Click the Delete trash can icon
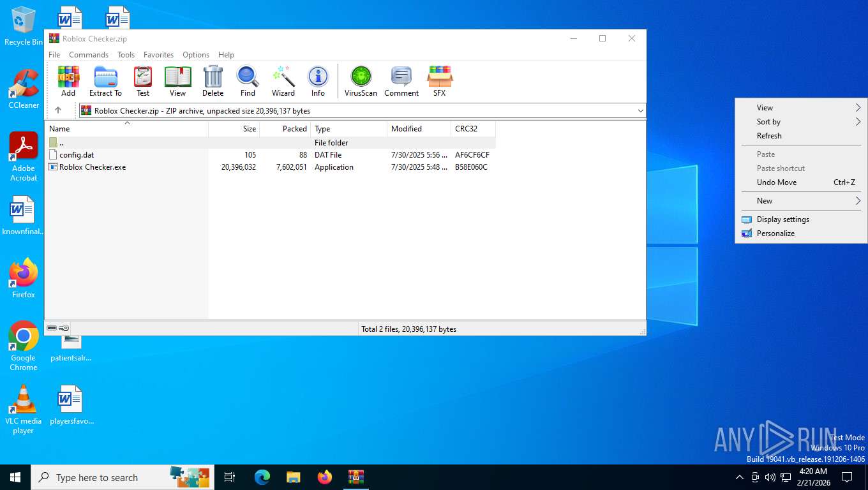Screen dimensions: 868x490 (x=213, y=81)
